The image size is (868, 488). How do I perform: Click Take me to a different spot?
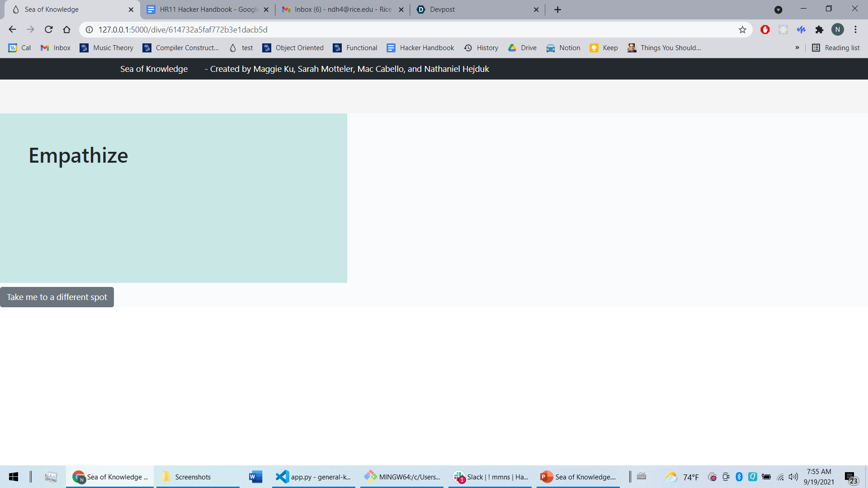(x=57, y=297)
